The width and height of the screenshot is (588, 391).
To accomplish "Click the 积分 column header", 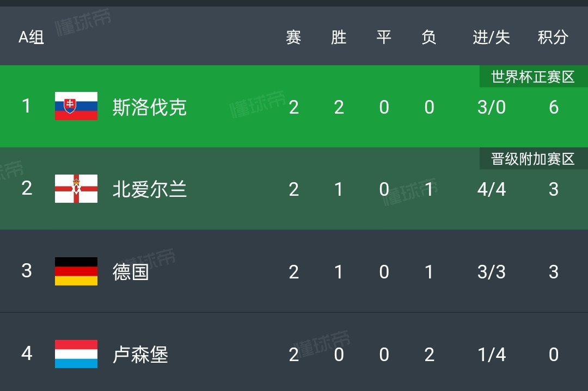I will coord(553,37).
